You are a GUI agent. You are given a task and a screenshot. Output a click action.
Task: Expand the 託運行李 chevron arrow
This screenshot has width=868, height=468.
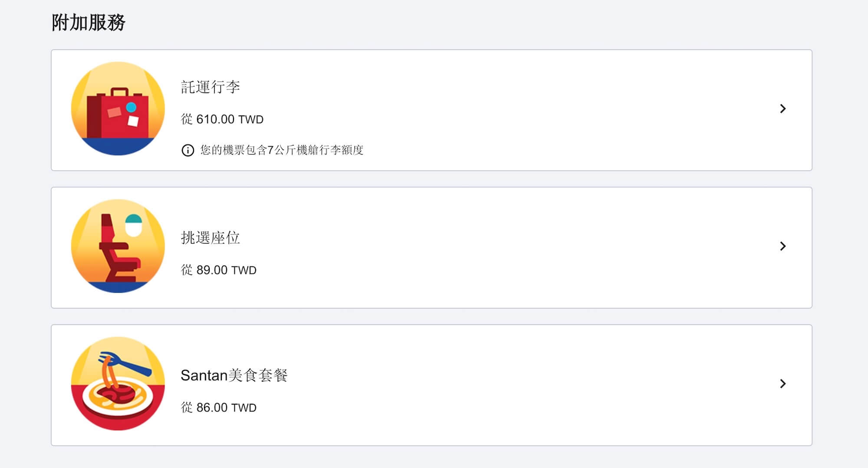click(x=783, y=109)
